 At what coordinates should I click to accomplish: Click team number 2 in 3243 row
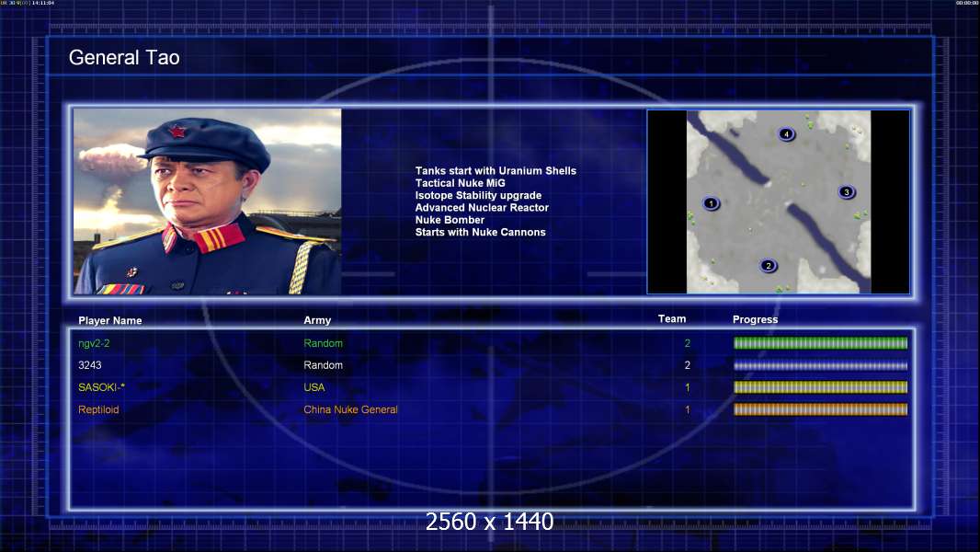tap(688, 365)
